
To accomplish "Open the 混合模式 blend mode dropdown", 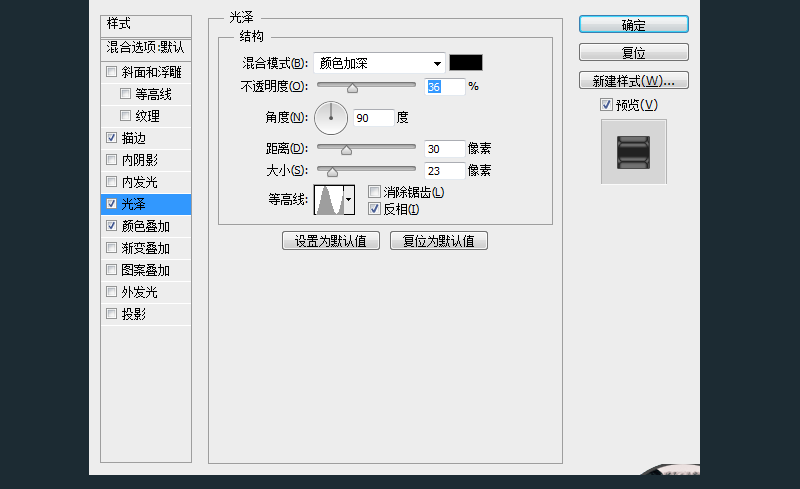I will tap(379, 62).
